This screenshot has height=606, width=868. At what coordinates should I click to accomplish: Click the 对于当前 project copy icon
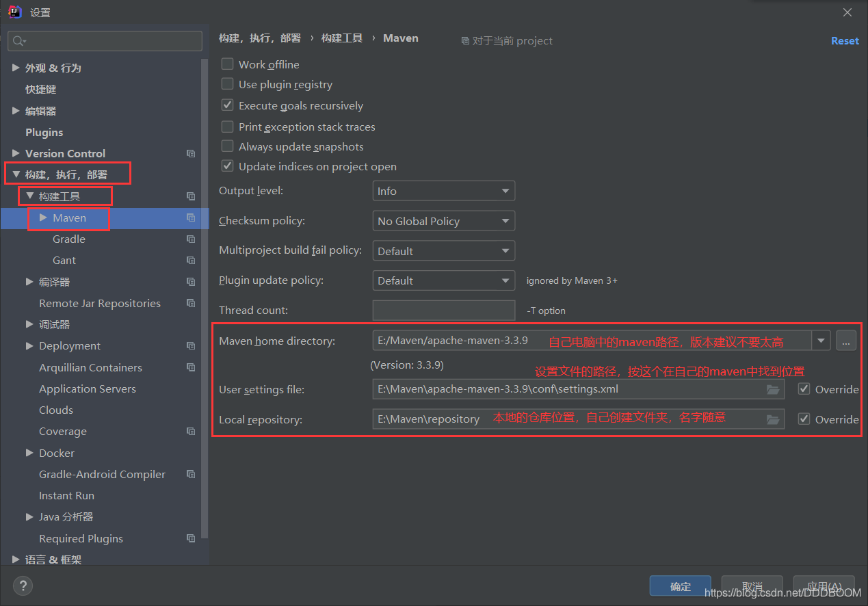[x=466, y=41]
